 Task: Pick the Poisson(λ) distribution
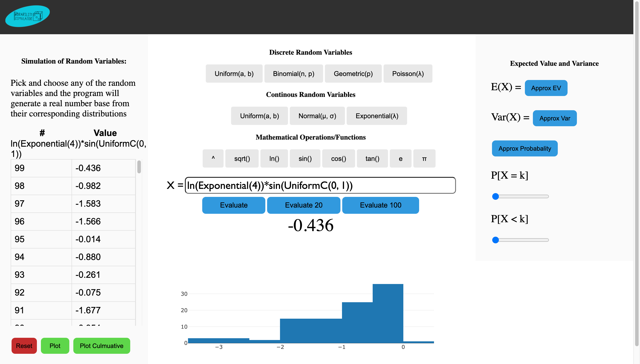click(408, 74)
